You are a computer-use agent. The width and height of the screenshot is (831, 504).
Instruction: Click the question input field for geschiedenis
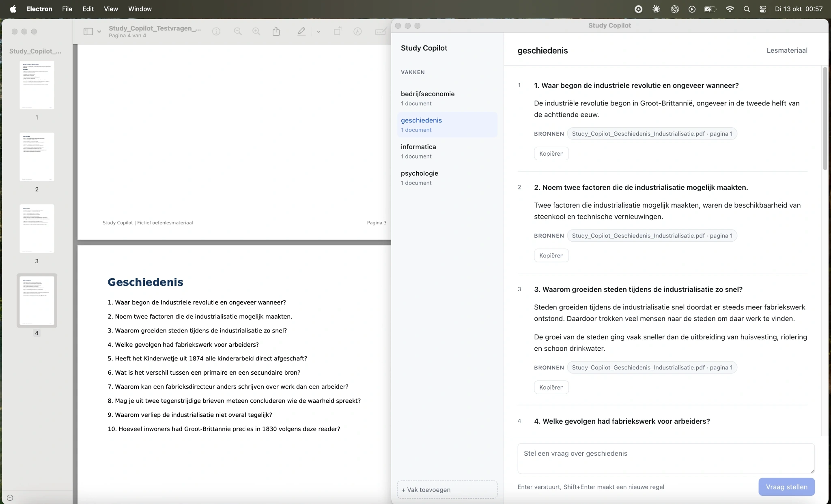click(x=666, y=458)
